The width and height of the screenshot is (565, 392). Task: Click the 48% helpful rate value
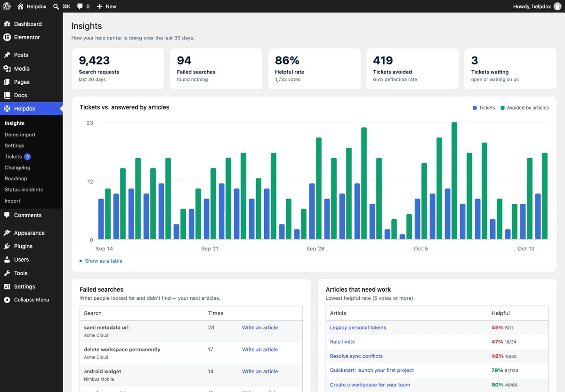pyautogui.click(x=497, y=356)
